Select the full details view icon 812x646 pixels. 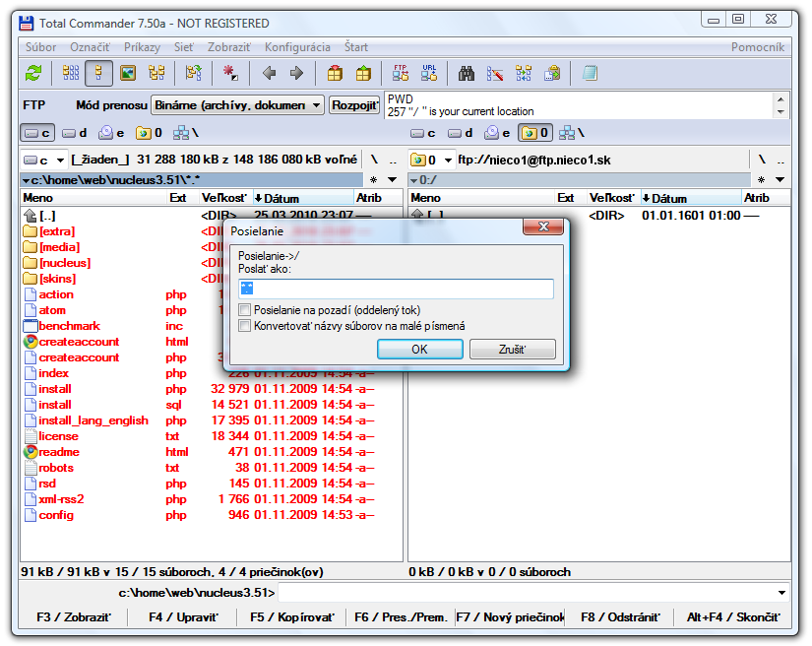[98, 73]
